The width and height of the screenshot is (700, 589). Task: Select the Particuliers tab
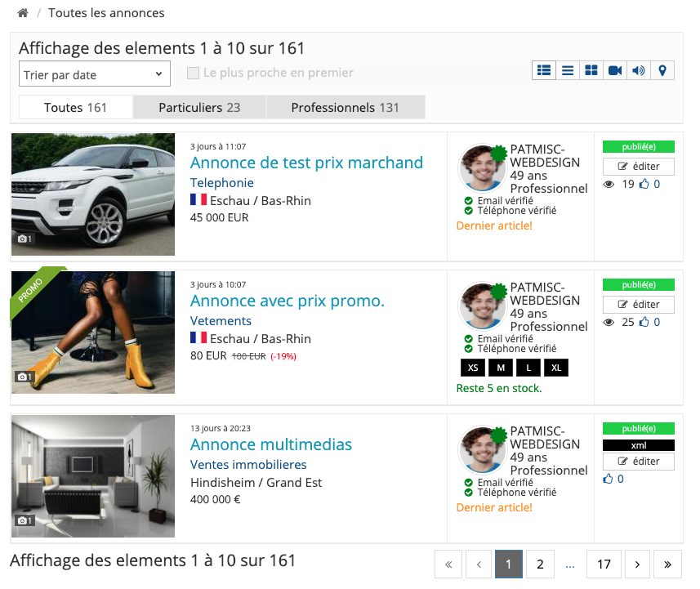click(199, 108)
